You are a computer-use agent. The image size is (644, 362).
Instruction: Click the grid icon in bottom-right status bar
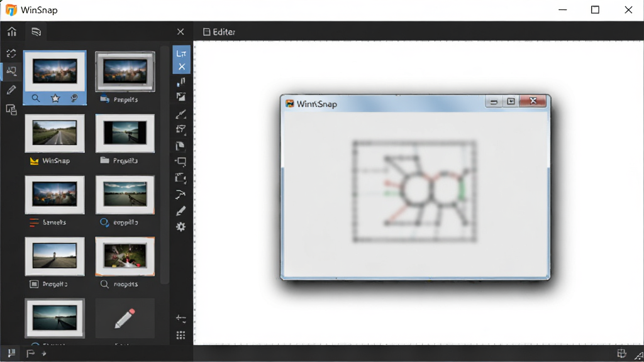pos(621,353)
